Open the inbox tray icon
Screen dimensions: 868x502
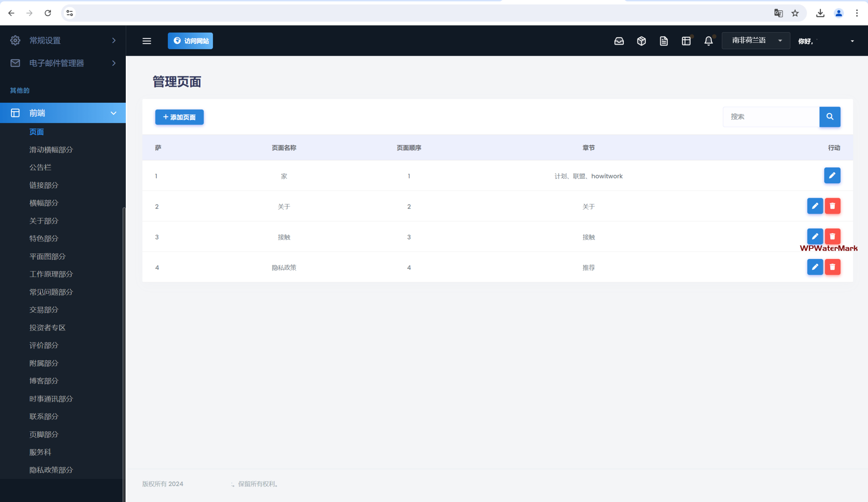[x=619, y=41]
